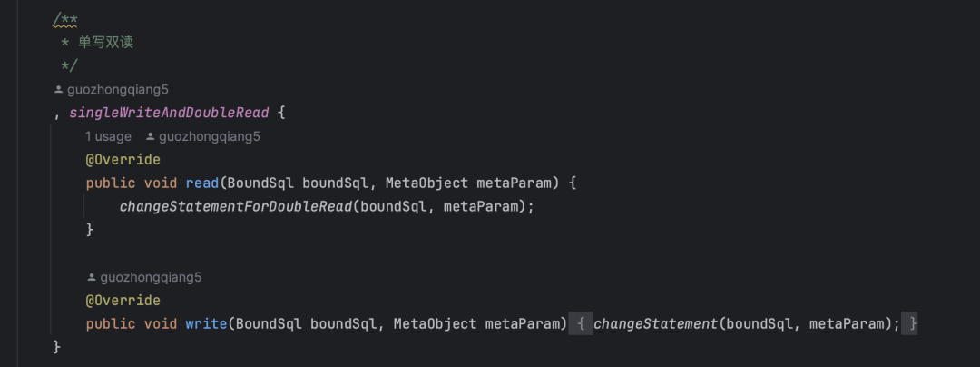
Task: Click the changeStatement call in write method
Action: point(655,324)
